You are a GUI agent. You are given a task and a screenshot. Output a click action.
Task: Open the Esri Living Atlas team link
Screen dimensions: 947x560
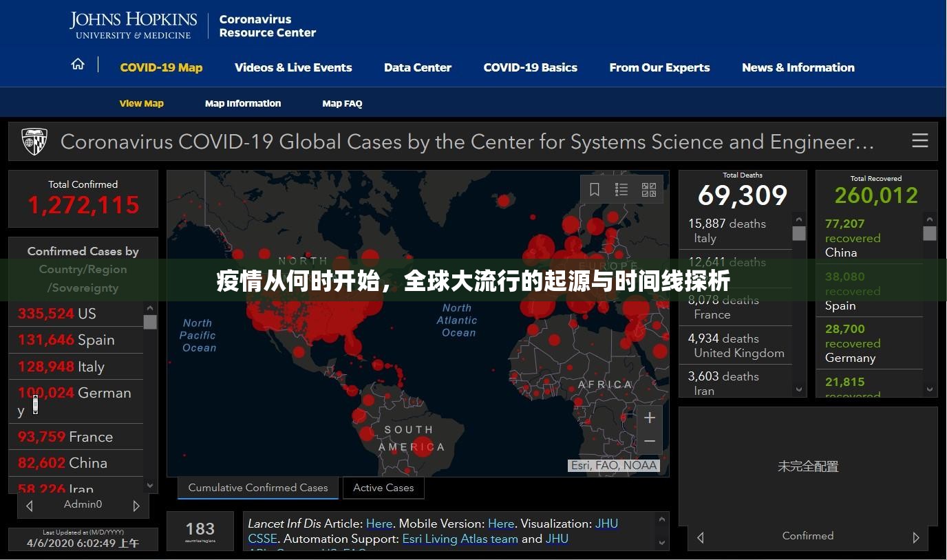(x=460, y=539)
